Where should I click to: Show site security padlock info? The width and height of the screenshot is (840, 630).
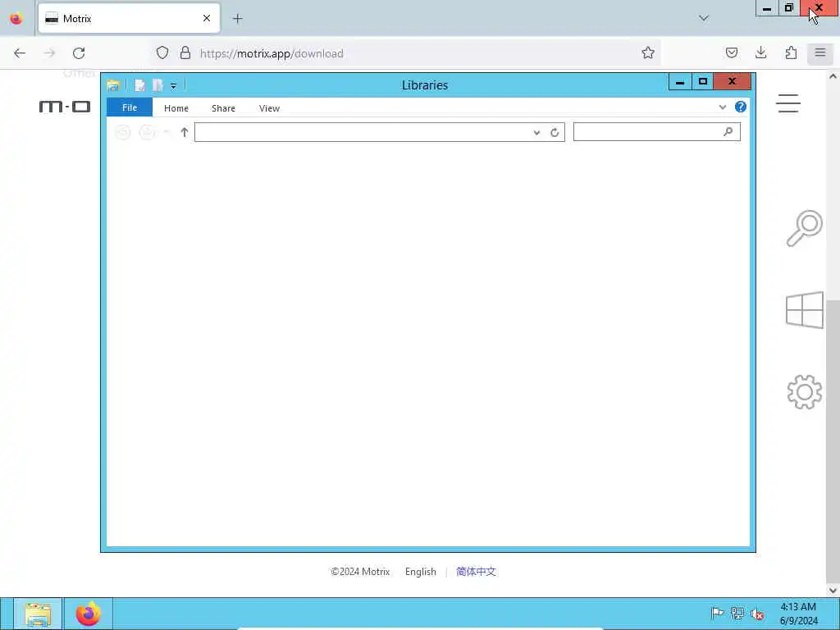[x=185, y=53]
